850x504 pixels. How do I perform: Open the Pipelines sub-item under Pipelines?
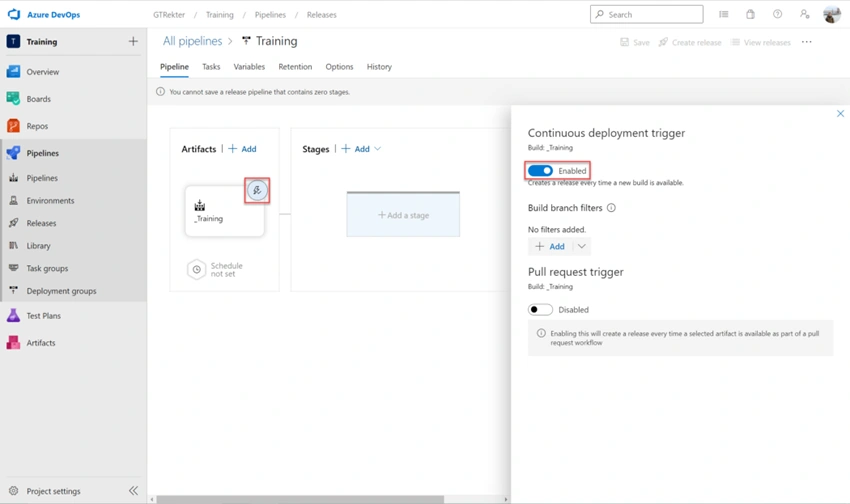coord(42,178)
